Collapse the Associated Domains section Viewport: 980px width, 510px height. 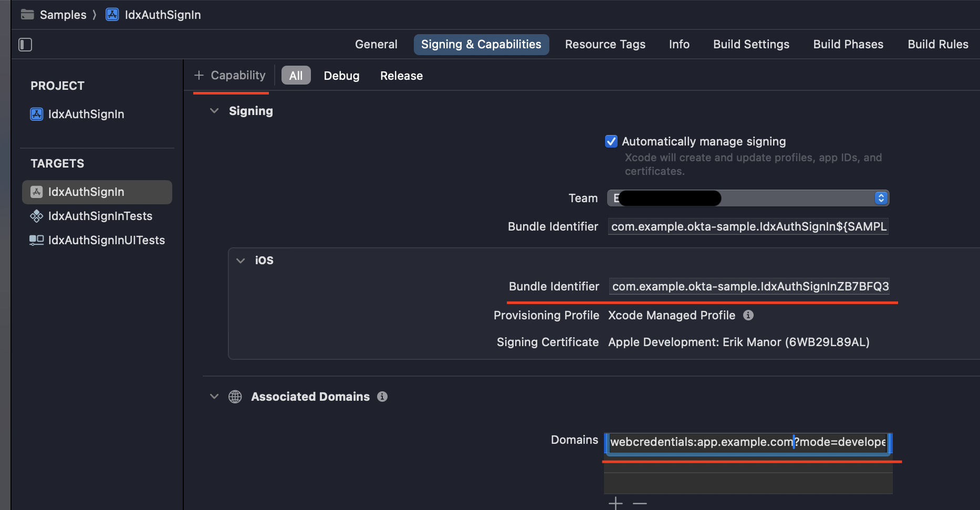pyautogui.click(x=214, y=397)
